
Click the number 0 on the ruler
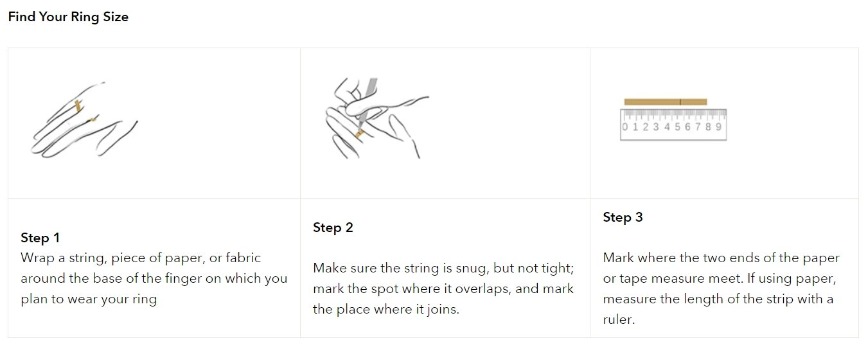624,127
